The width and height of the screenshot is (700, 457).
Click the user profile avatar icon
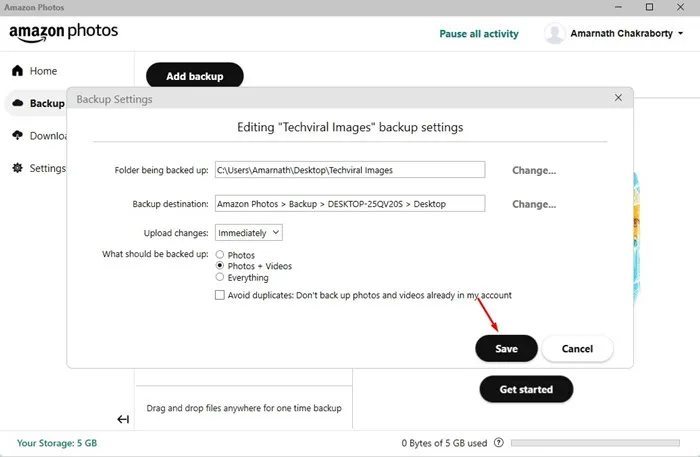[x=554, y=33]
